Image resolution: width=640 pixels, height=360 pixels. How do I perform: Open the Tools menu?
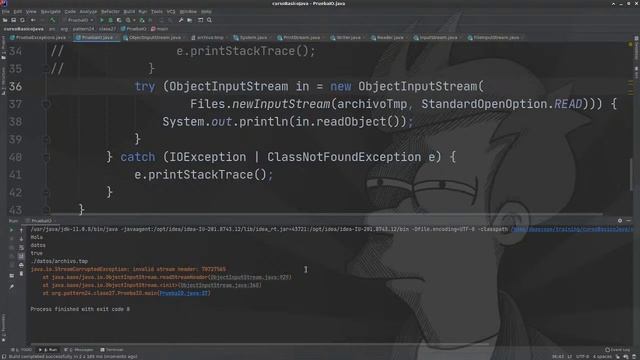[157, 12]
